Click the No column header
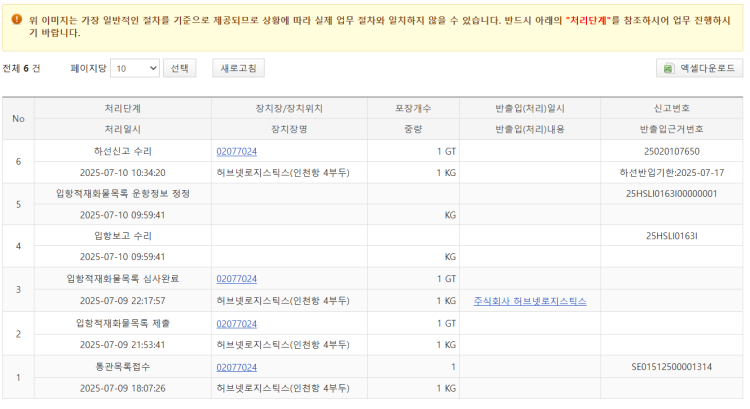750x409 pixels. 18,119
